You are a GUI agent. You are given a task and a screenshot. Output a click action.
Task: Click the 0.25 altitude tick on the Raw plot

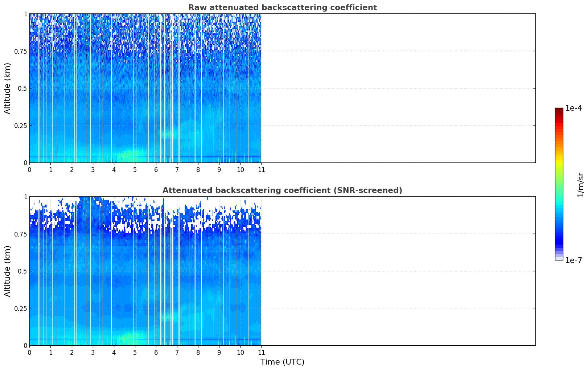21,126
